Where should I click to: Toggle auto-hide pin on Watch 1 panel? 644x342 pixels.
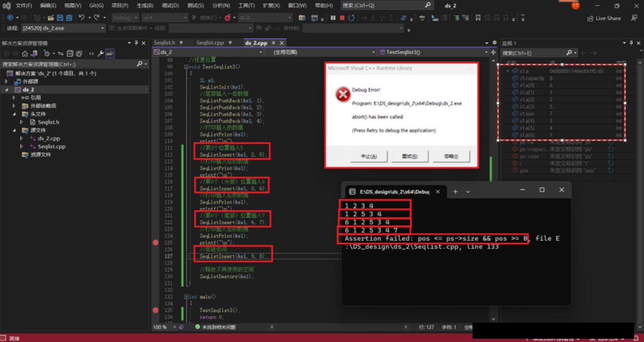[631, 43]
